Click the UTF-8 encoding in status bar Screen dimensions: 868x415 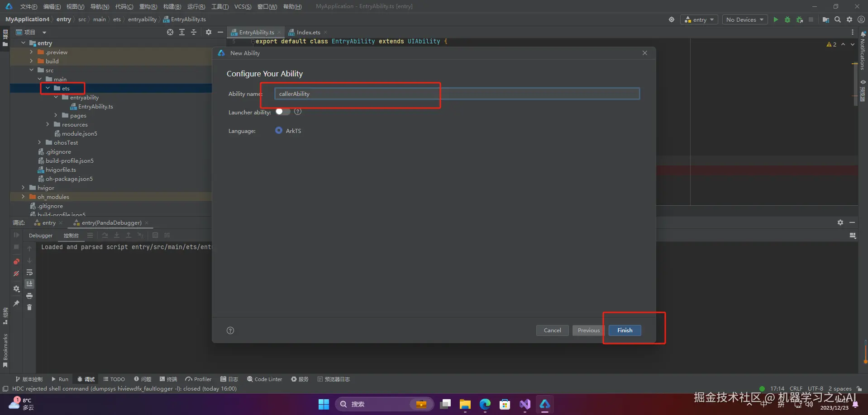[x=816, y=388]
